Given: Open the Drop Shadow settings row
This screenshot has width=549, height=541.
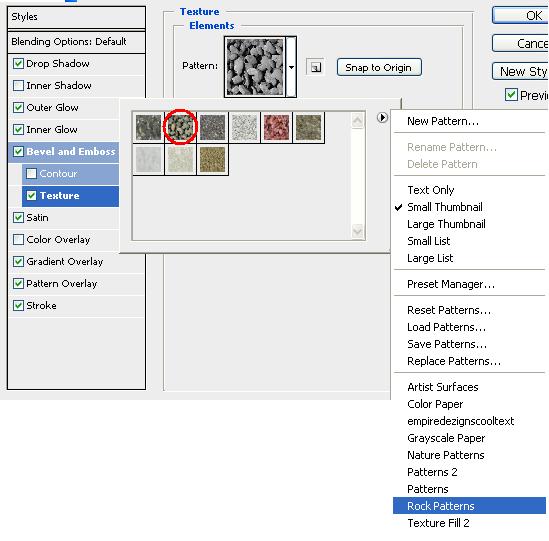Looking at the screenshot, I should pos(76,64).
